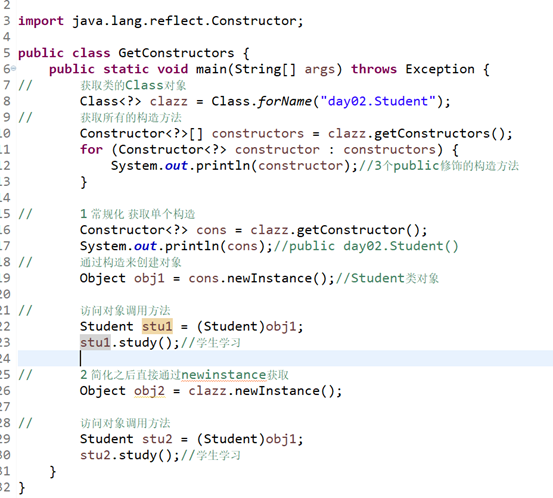Click the import java.lang.reflect.Constructor statement
The image size is (553, 498).
point(160,21)
